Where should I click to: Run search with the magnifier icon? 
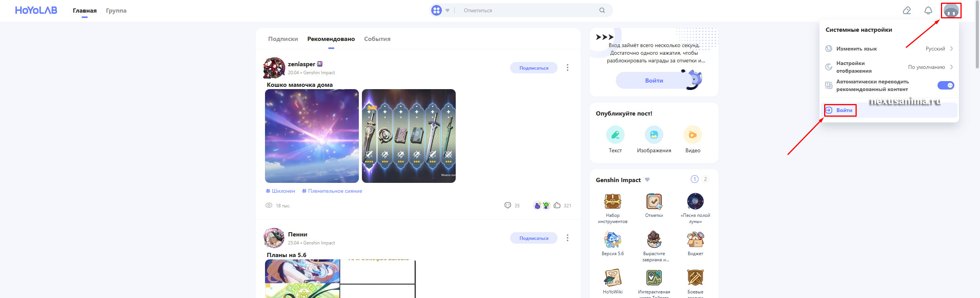(602, 10)
